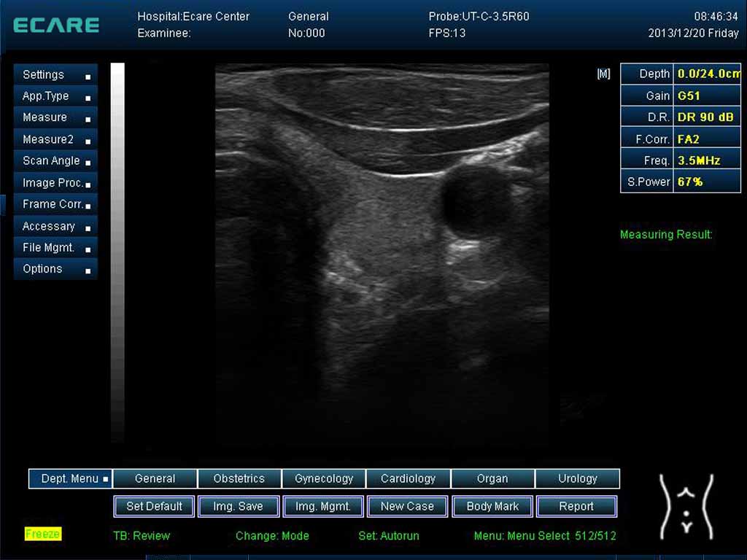
Task: Click the Change: Mode hint
Action: 272,536
